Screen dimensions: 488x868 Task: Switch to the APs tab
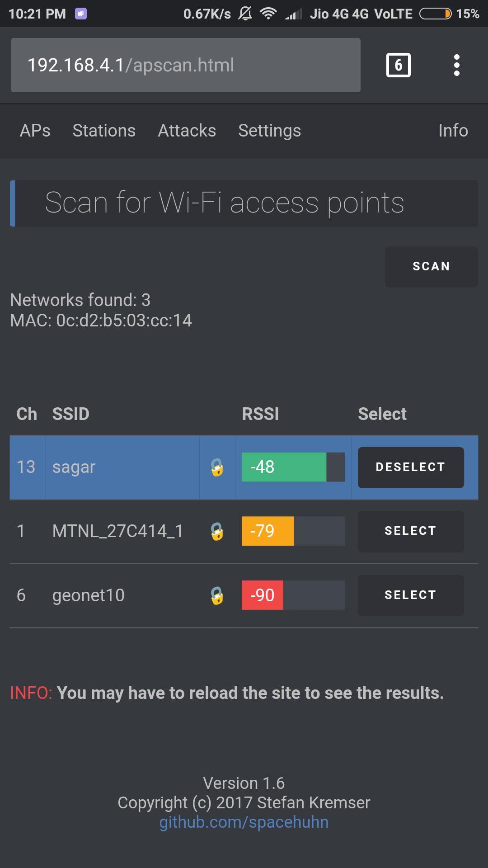pos(35,131)
